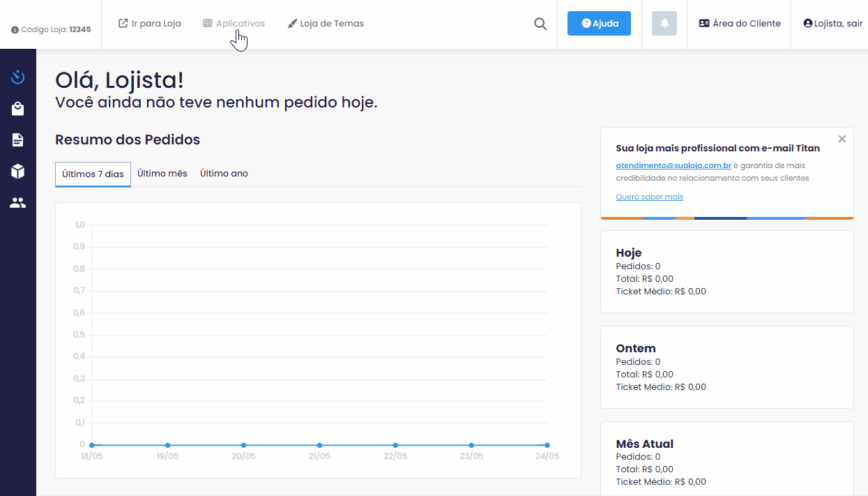The height and width of the screenshot is (496, 868).
Task: Select the Últimos 7 dias tab
Action: [93, 174]
